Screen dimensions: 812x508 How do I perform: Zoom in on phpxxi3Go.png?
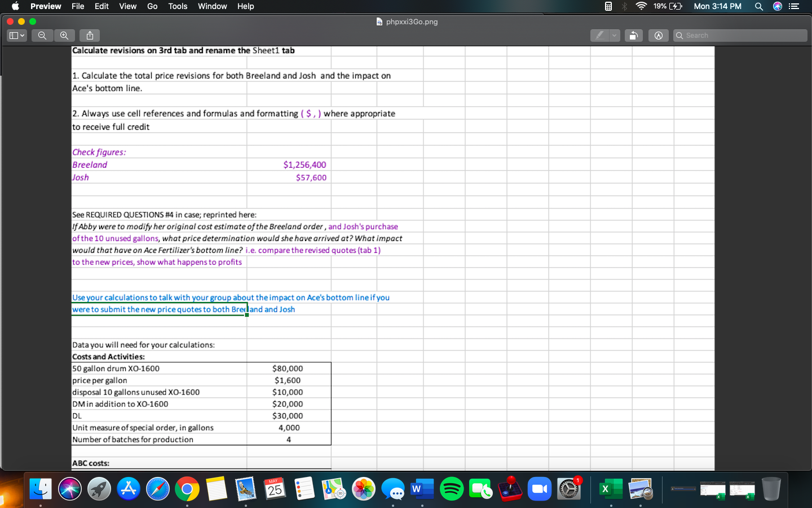pyautogui.click(x=64, y=35)
